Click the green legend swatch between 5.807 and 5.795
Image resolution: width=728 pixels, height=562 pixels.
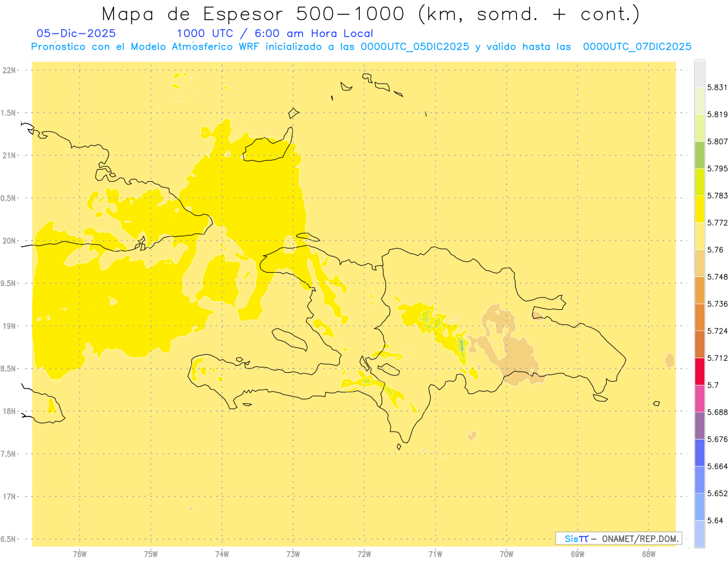699,155
